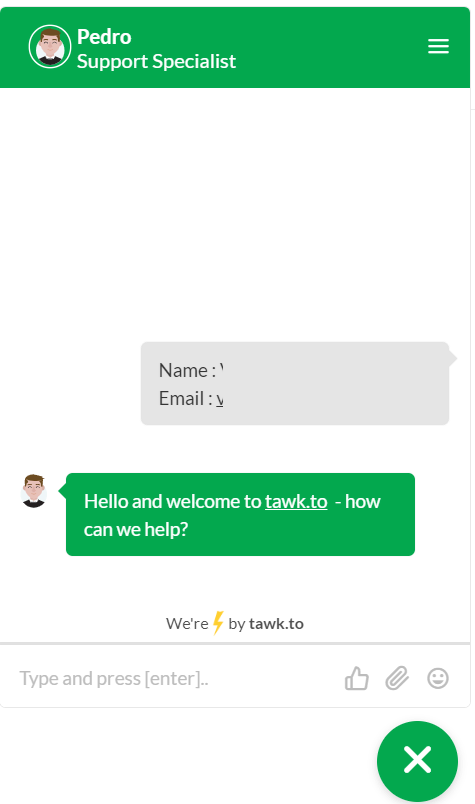Click the 'We're' text in footer branding

pos(187,624)
